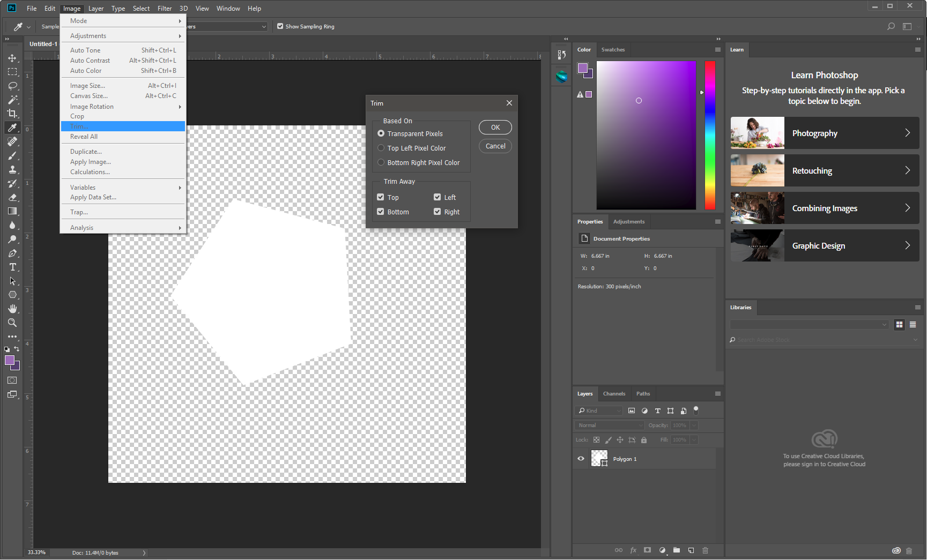
Task: Click the hue spectrum slider
Action: [710, 135]
